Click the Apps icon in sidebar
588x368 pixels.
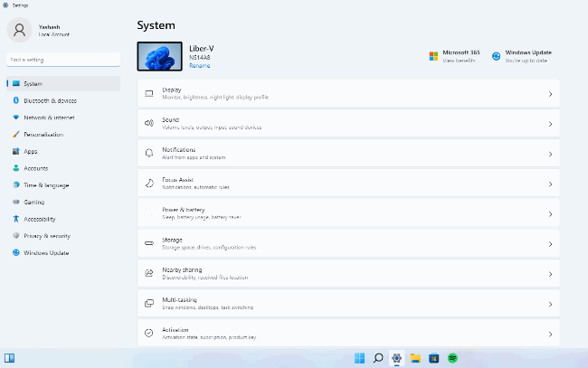coord(15,151)
